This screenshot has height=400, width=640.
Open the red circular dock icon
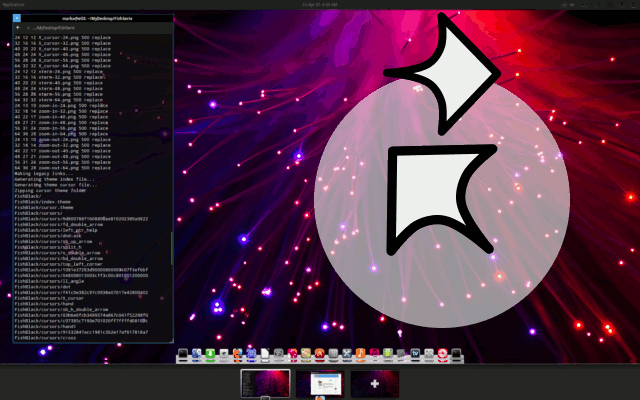(x=442, y=354)
